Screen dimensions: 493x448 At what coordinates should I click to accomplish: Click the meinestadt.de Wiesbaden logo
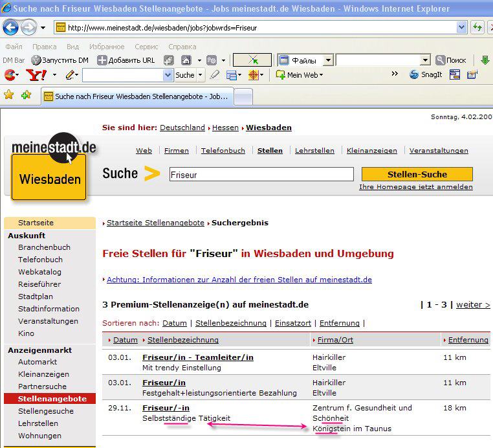53,166
